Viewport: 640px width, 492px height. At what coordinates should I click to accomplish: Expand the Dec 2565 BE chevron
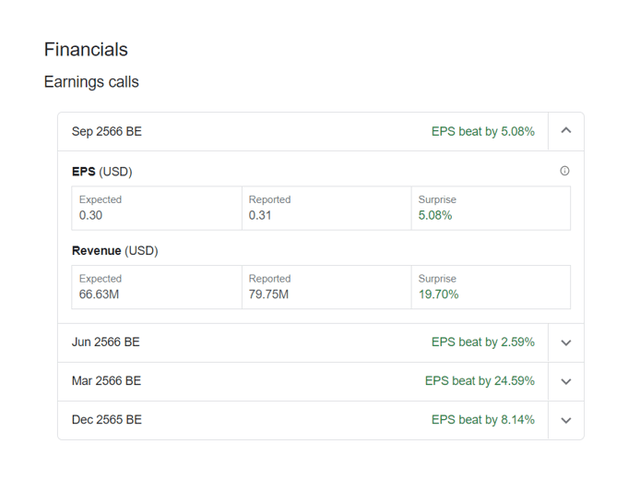pyautogui.click(x=566, y=421)
